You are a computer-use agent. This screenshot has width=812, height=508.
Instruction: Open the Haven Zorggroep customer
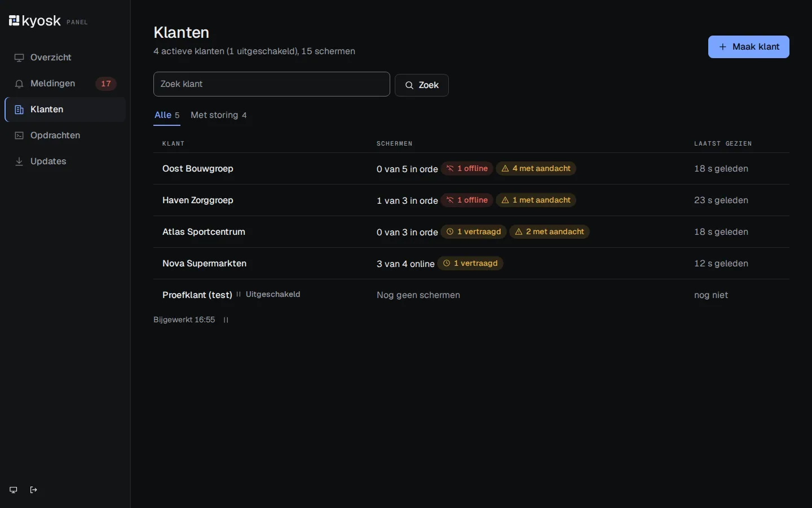[198, 200]
